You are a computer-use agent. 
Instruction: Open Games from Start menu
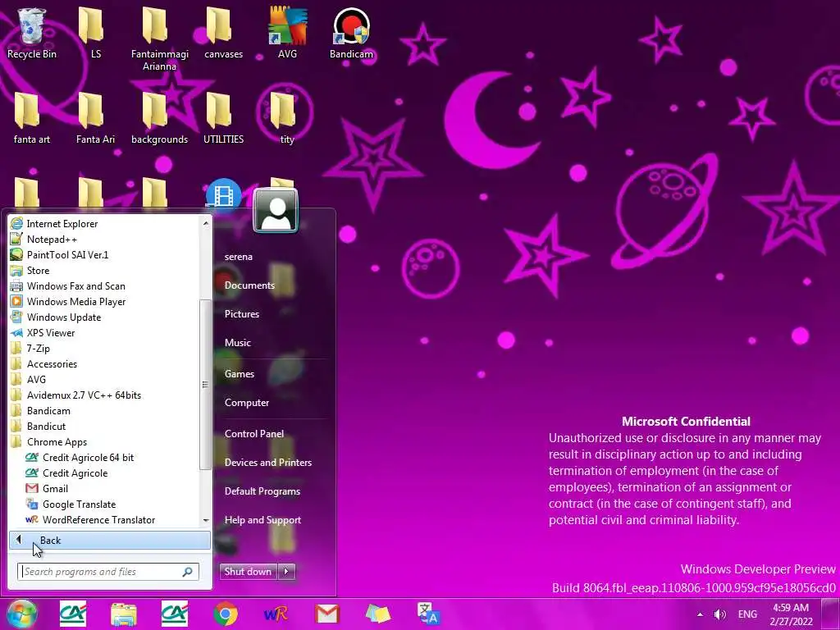[x=239, y=374]
